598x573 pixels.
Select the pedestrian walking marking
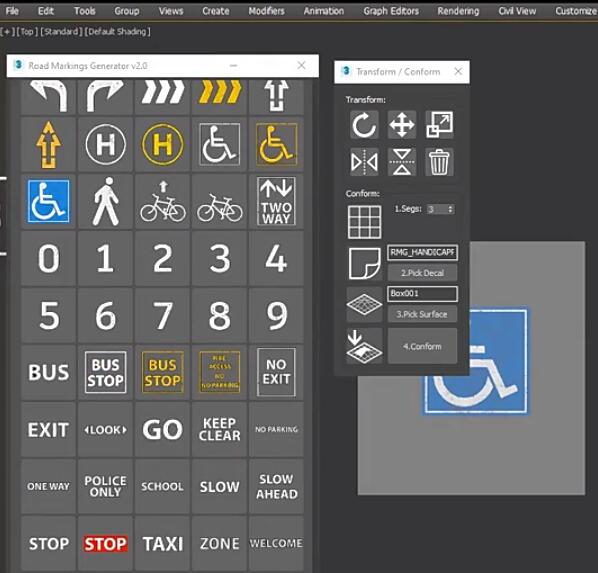coord(106,201)
